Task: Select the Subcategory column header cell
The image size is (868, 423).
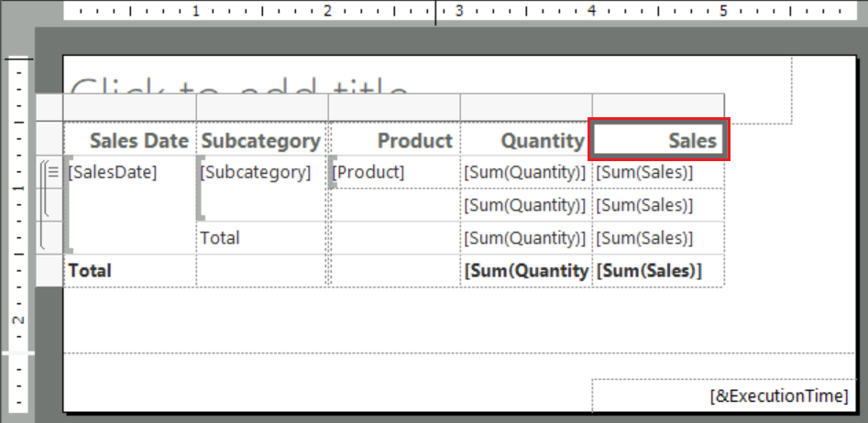Action: 261,141
